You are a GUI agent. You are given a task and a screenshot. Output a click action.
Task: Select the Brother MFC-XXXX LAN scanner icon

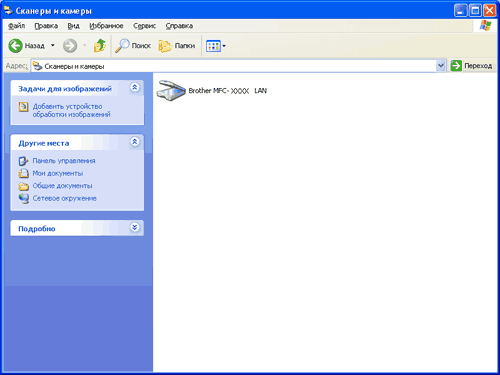click(x=171, y=91)
